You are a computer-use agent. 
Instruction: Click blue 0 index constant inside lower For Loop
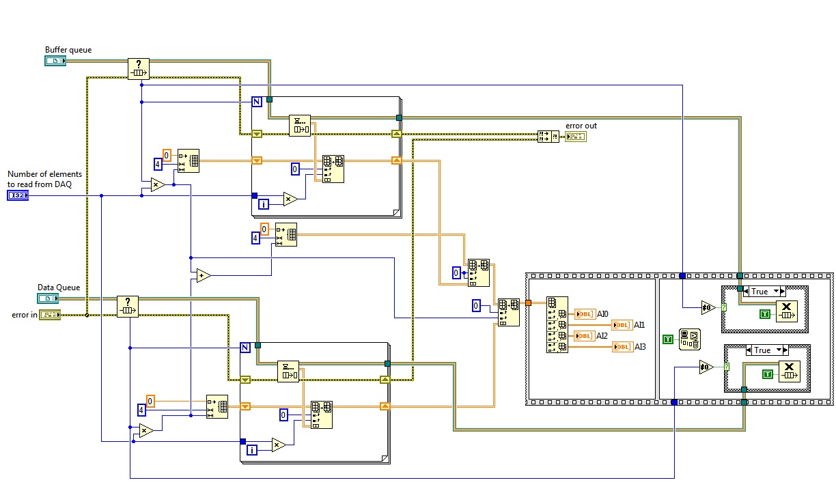point(283,415)
